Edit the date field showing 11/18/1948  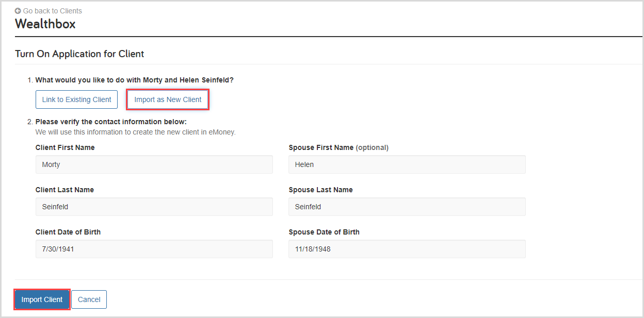(x=407, y=249)
